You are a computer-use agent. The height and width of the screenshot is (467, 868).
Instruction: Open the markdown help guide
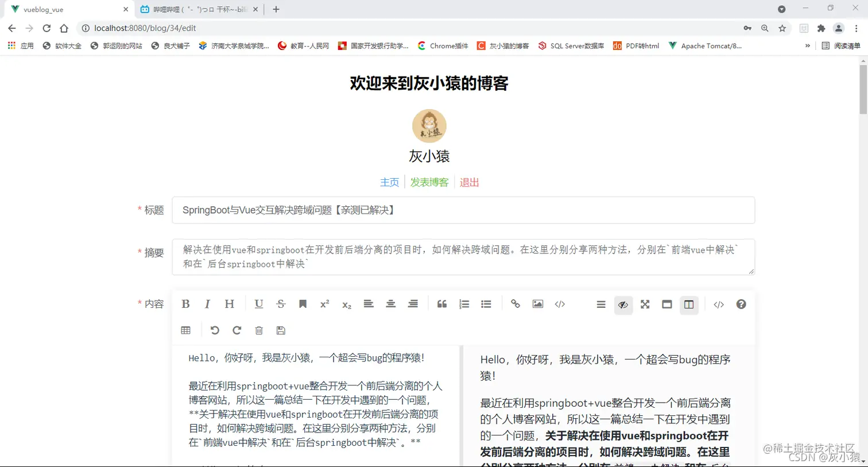[x=741, y=304]
